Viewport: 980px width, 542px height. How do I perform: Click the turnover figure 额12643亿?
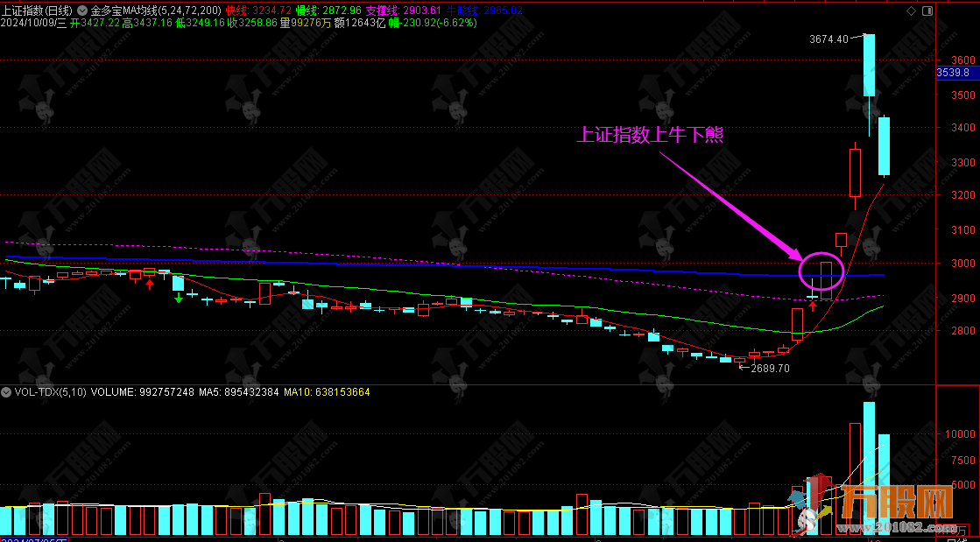[x=358, y=23]
